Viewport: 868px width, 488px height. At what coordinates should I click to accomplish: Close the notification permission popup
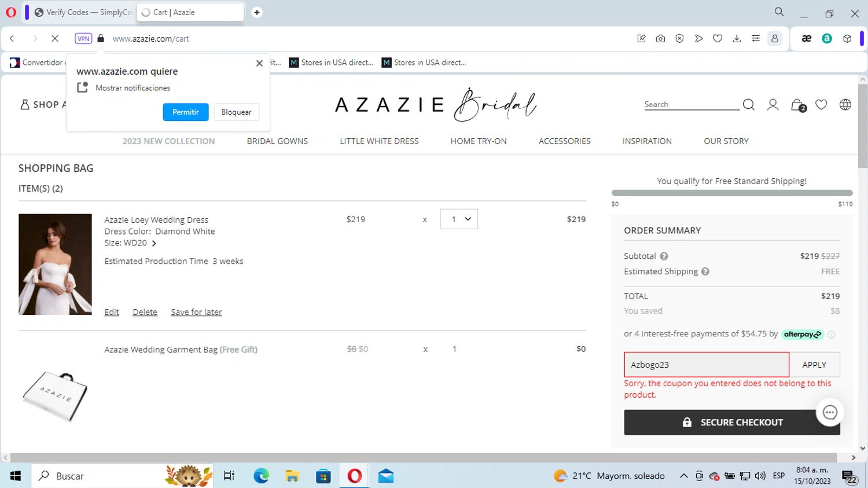[x=259, y=63]
